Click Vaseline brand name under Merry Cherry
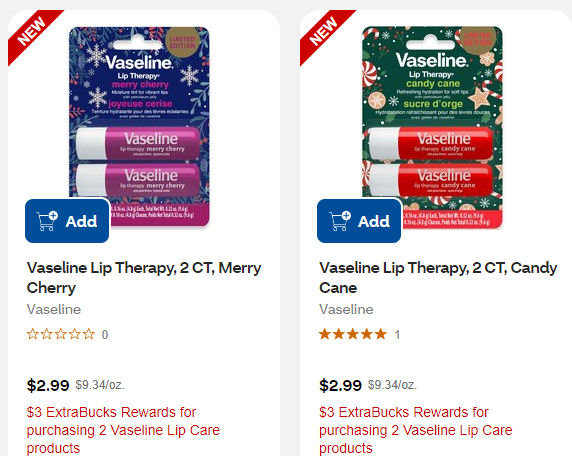572x456 pixels. (x=54, y=309)
